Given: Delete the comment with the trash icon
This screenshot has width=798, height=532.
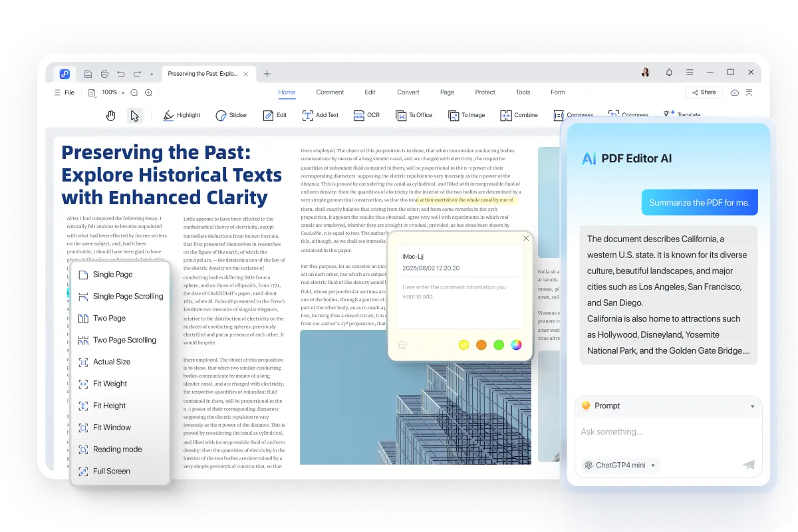Looking at the screenshot, I should [402, 344].
